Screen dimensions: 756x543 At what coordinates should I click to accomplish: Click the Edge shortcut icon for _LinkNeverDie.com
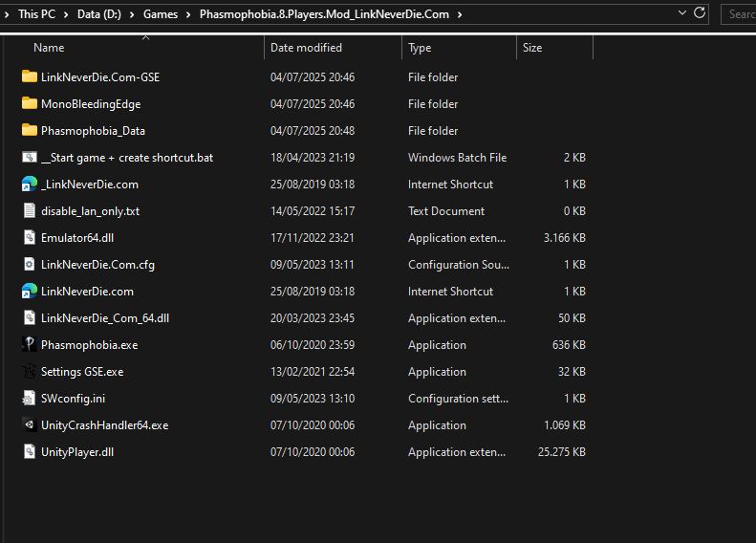tap(30, 185)
